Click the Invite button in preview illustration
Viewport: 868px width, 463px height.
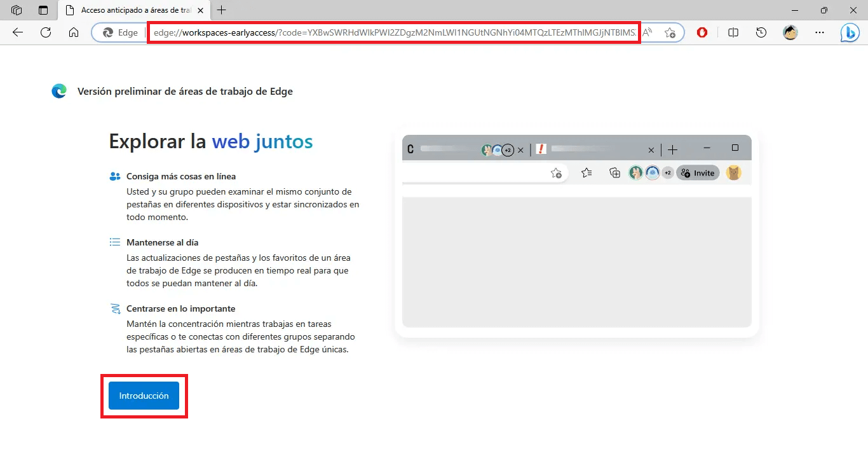(698, 173)
